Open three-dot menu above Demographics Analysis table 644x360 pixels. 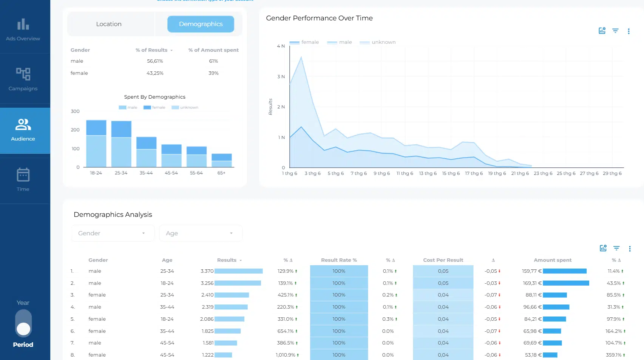pyautogui.click(x=630, y=249)
